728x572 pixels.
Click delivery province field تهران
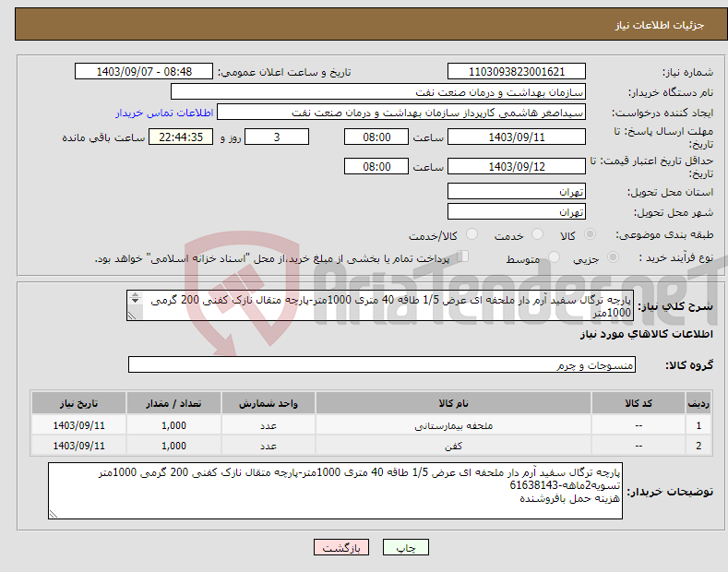[x=517, y=191]
